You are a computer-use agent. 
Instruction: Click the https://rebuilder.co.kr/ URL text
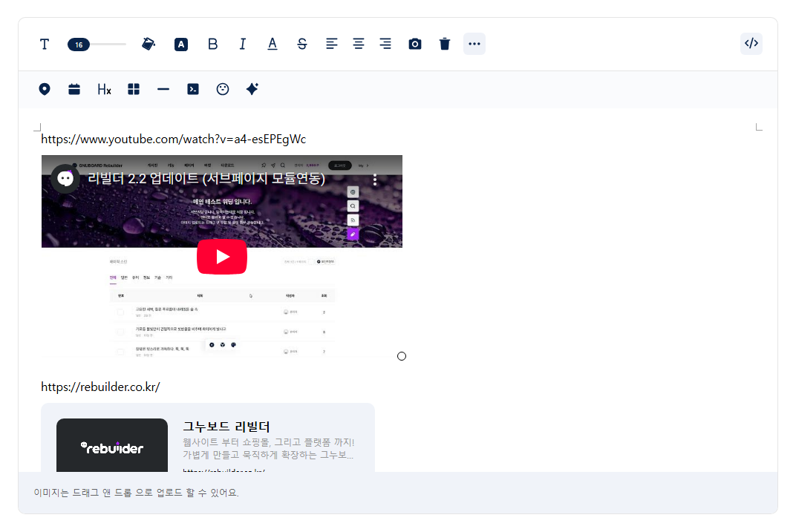coord(100,387)
